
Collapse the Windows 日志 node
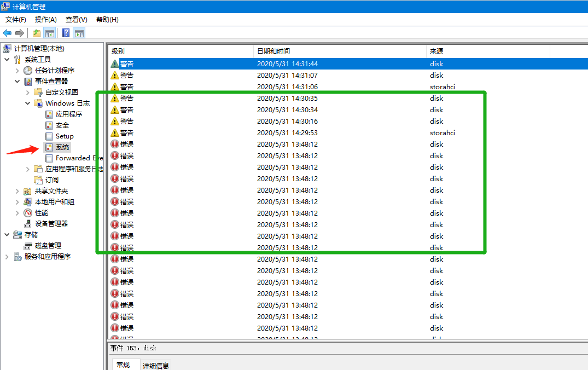[28, 103]
